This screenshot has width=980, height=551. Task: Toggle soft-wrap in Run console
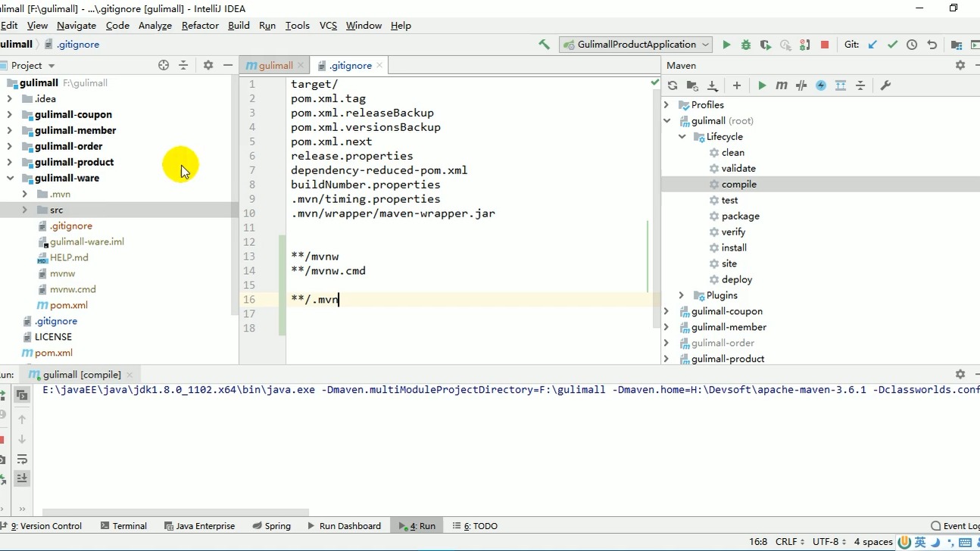pos(22,459)
